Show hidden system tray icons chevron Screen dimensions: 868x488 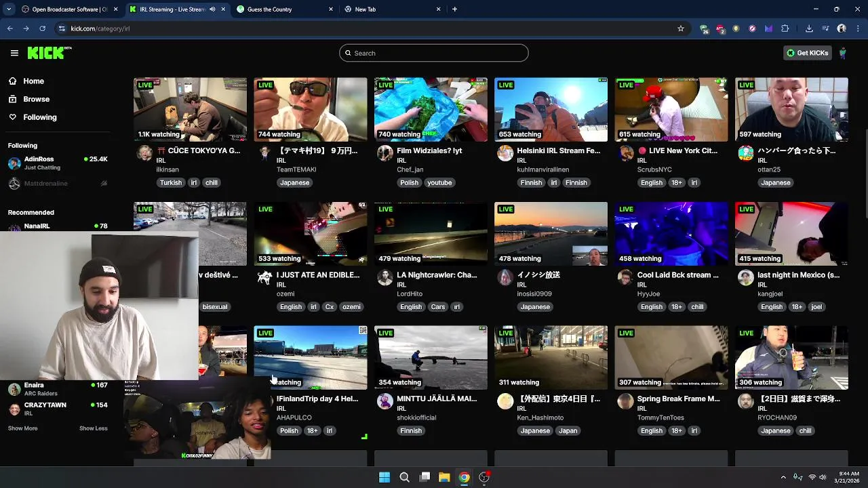783,477
